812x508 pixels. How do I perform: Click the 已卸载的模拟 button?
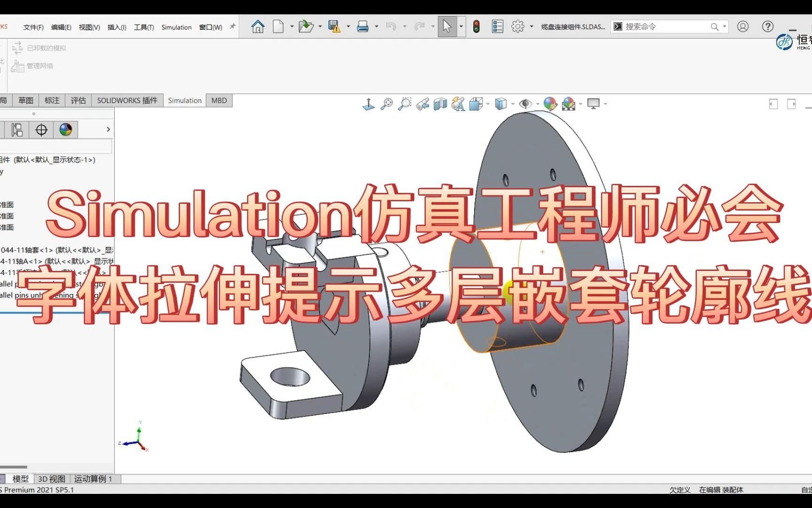tap(39, 48)
